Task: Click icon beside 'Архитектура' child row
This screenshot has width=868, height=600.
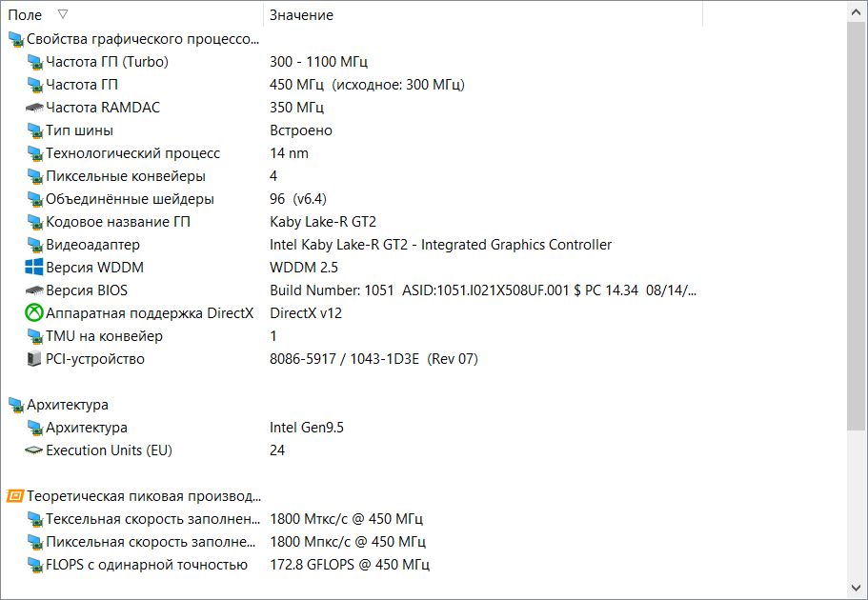Action: tap(34, 428)
